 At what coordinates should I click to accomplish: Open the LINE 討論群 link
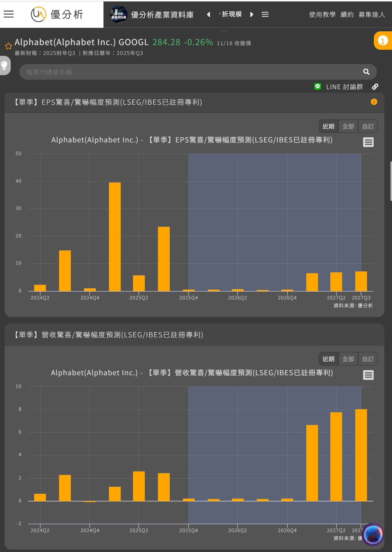tap(344, 87)
